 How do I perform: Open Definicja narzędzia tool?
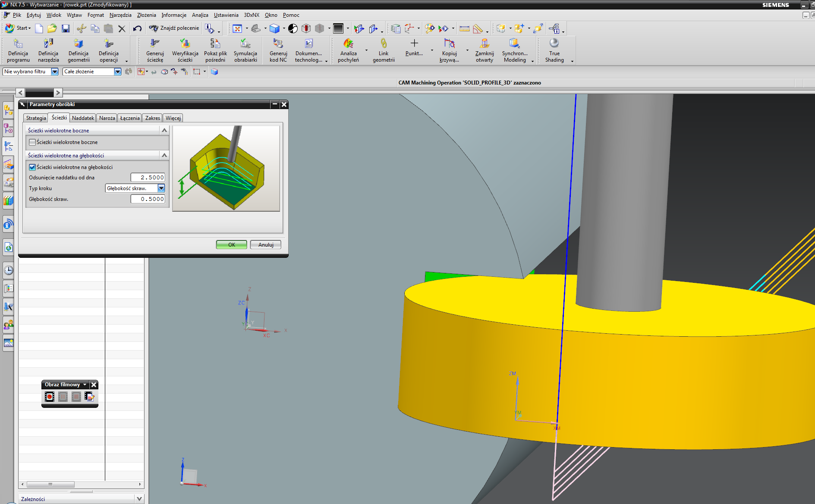click(48, 50)
